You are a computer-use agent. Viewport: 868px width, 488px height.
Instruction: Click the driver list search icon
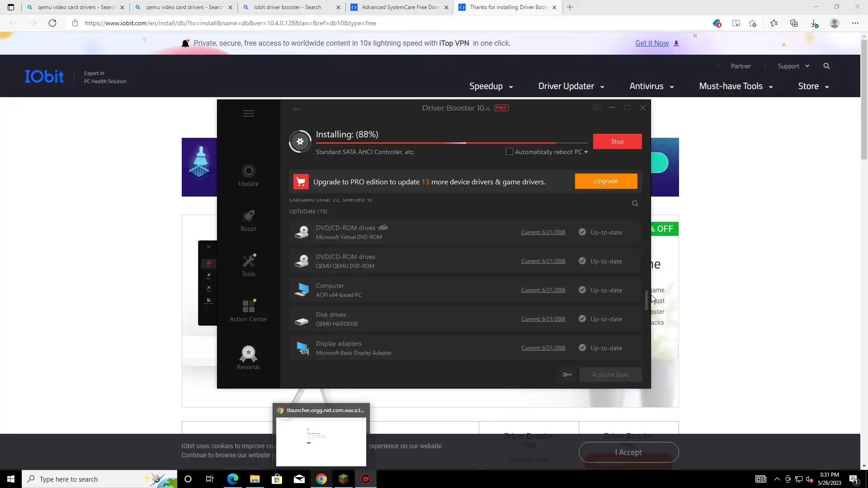pos(635,203)
